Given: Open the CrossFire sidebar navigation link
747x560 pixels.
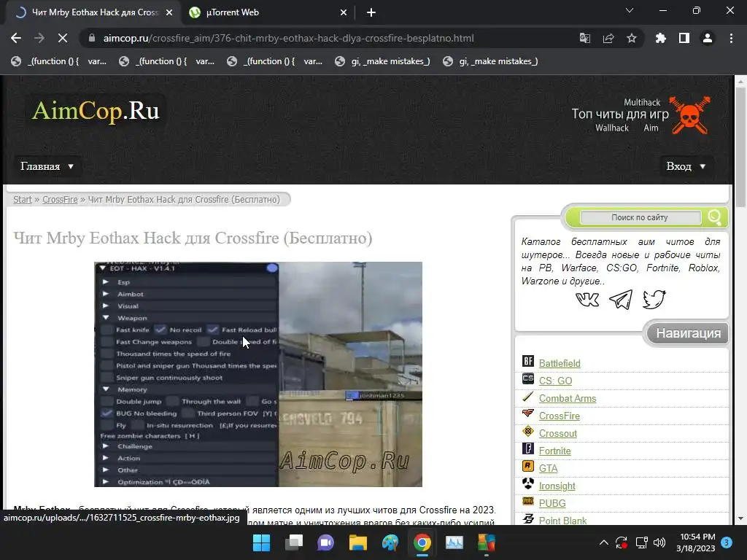Looking at the screenshot, I should (x=560, y=416).
